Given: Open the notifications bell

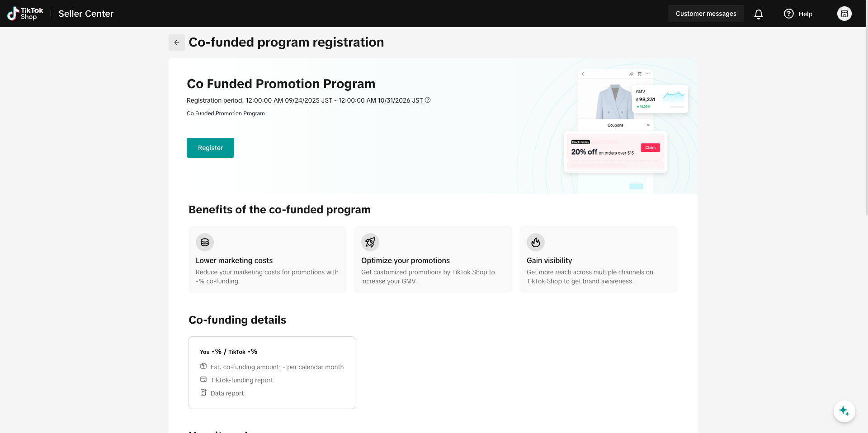Looking at the screenshot, I should 759,14.
